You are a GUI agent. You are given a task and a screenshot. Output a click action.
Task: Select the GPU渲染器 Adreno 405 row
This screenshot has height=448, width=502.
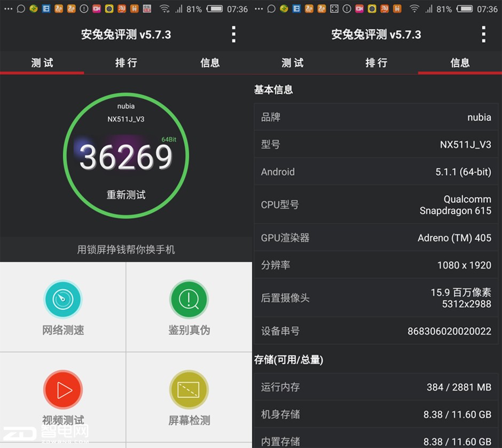click(x=376, y=238)
